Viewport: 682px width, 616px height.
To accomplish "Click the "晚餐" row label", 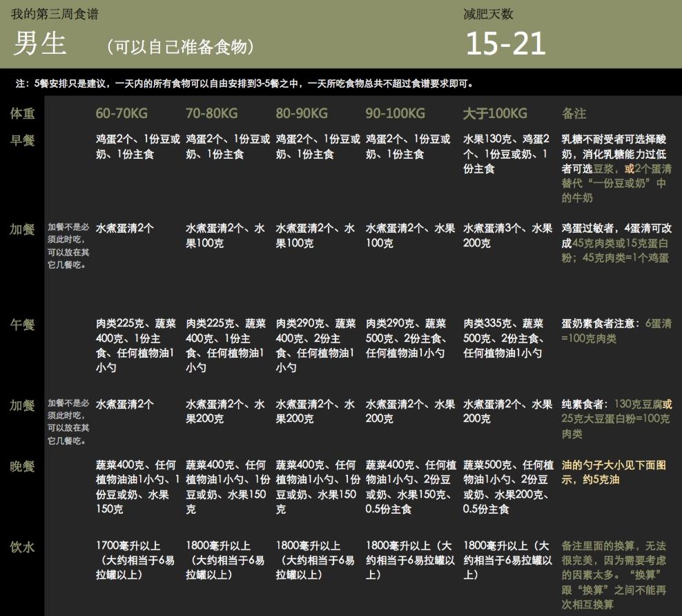I will 22,466.
